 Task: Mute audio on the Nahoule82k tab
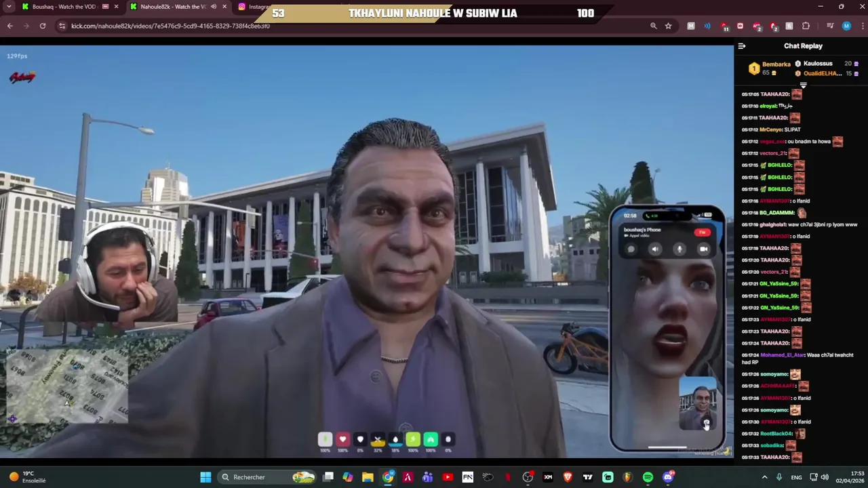coord(214,7)
